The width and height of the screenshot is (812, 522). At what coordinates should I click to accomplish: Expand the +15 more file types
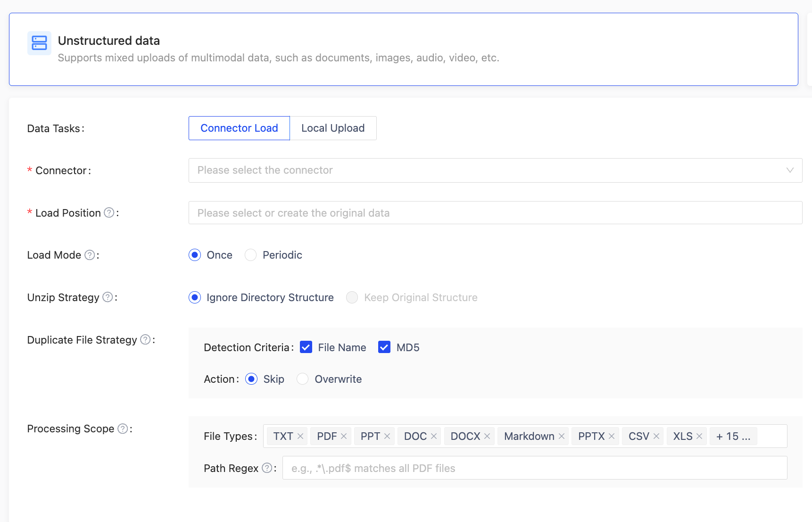pos(733,437)
